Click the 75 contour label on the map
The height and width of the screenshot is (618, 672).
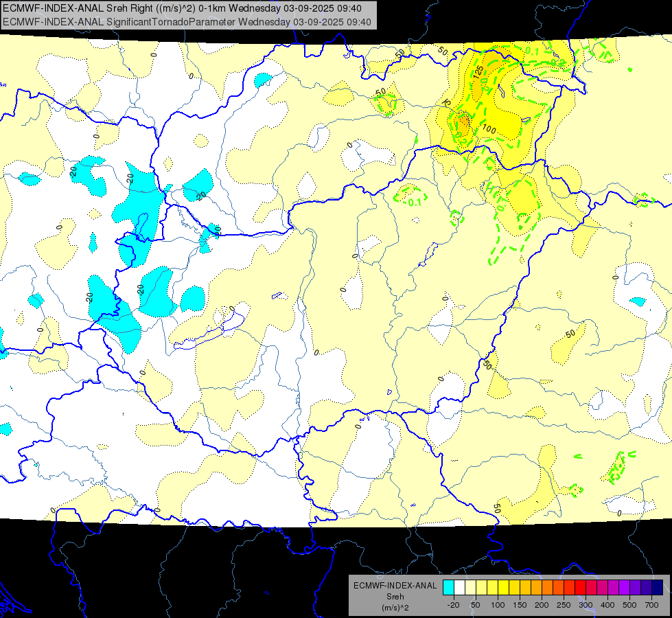447,102
